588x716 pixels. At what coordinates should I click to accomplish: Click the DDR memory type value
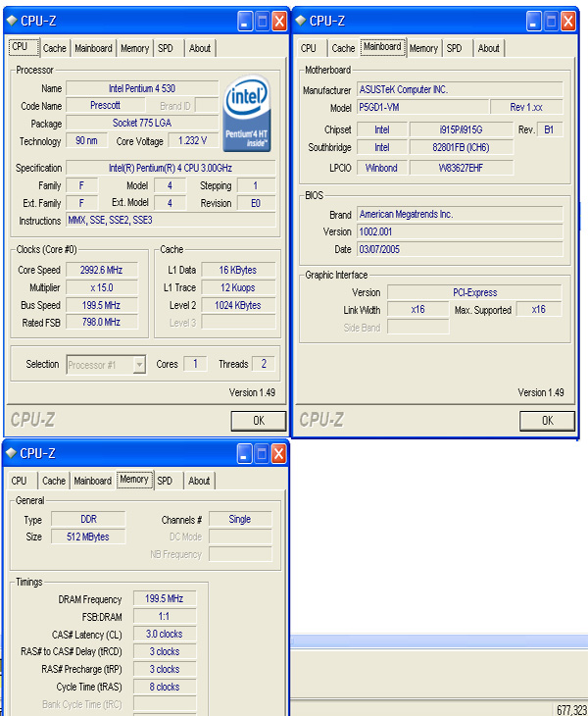tap(88, 519)
